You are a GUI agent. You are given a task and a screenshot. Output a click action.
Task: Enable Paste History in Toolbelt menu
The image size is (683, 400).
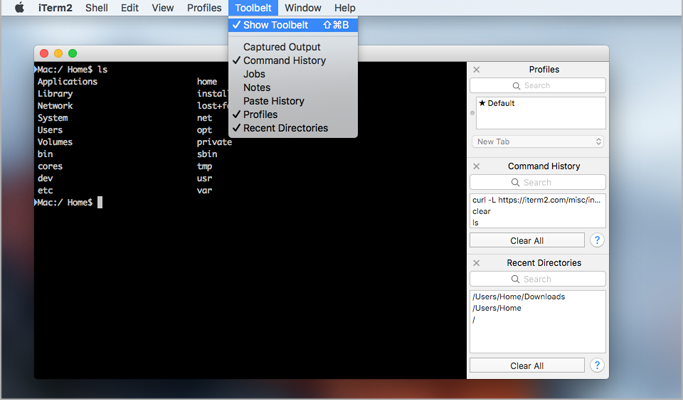tap(293, 101)
